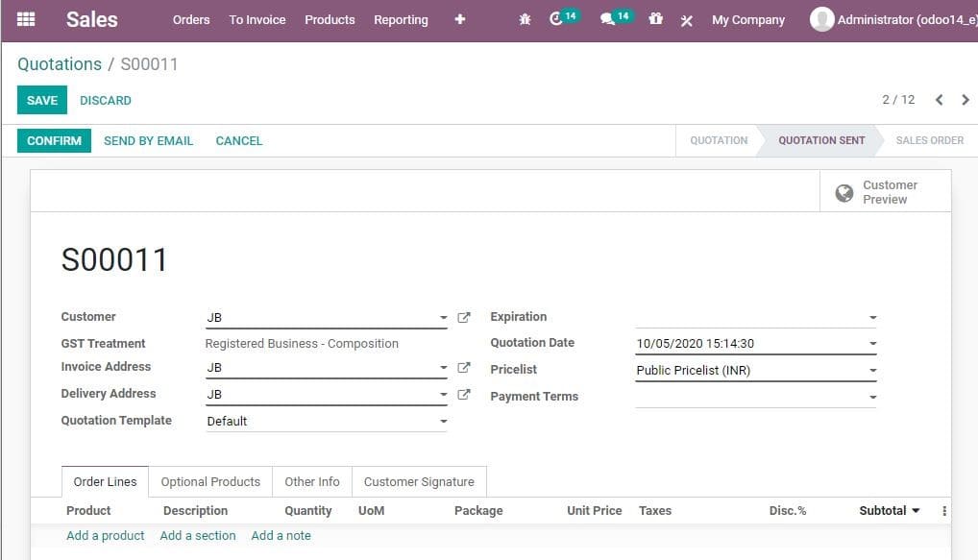Switch to the Optional Products tab

coord(209,481)
